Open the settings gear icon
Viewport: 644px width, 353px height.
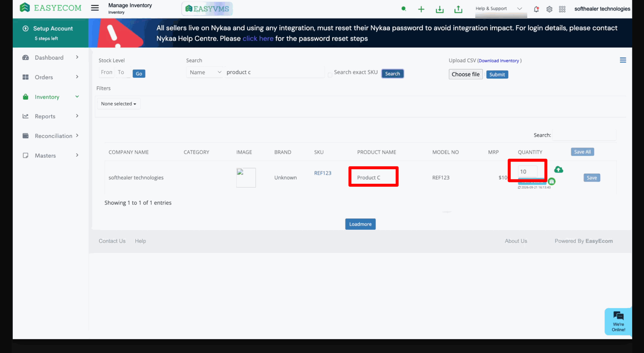click(549, 9)
